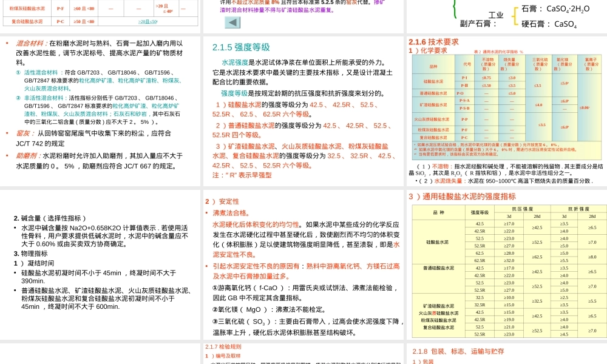This screenshot has height=364, width=607.
Task: Click the gray back-arrow icon
Action: pos(232,22)
